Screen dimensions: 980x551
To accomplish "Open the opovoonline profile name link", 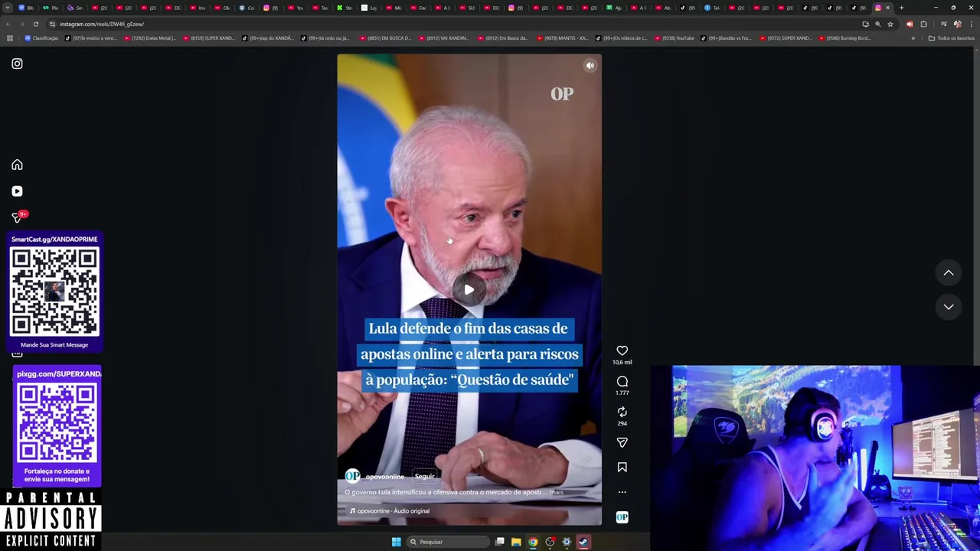I will pyautogui.click(x=384, y=476).
